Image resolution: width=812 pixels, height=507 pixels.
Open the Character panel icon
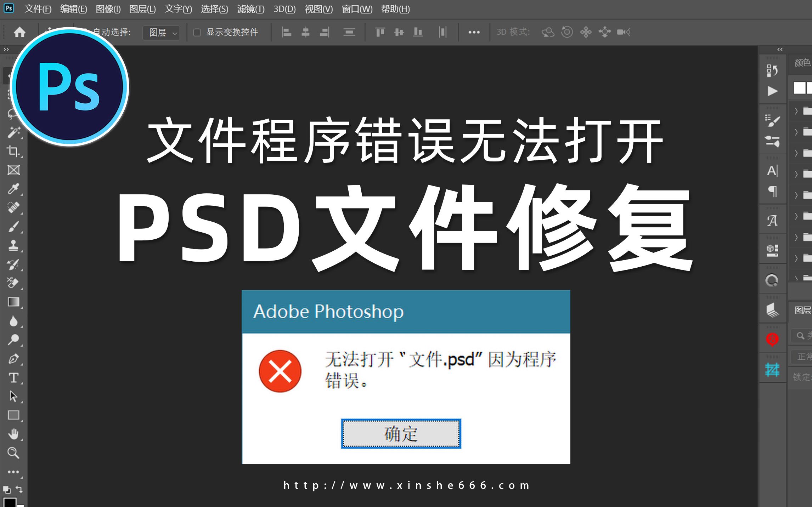coord(772,171)
